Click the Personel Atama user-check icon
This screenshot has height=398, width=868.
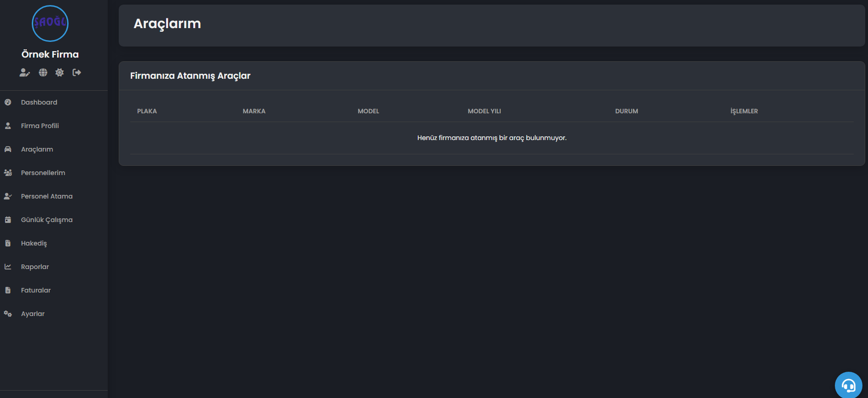(x=8, y=196)
